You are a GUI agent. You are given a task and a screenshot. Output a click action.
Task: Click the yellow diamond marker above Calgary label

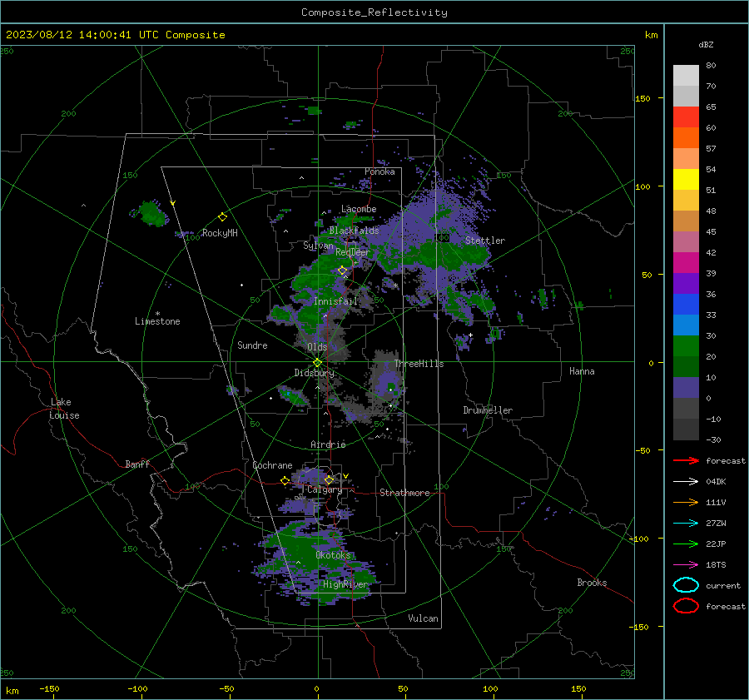pyautogui.click(x=329, y=479)
